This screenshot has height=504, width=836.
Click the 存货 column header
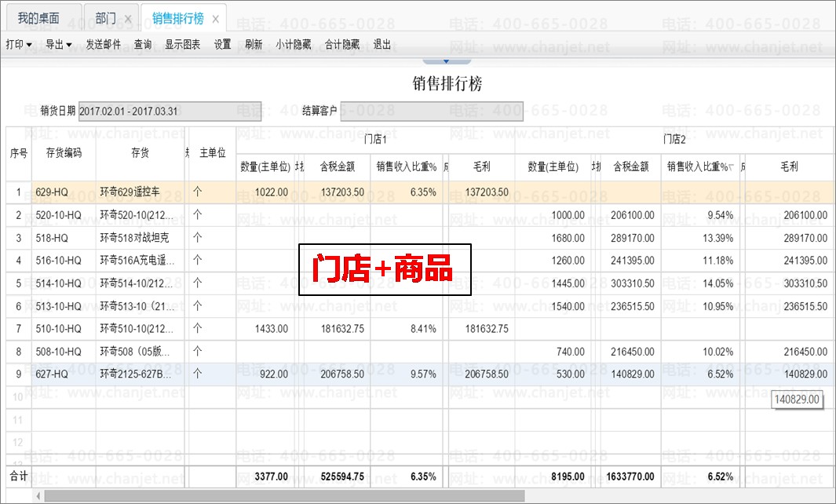click(x=140, y=154)
